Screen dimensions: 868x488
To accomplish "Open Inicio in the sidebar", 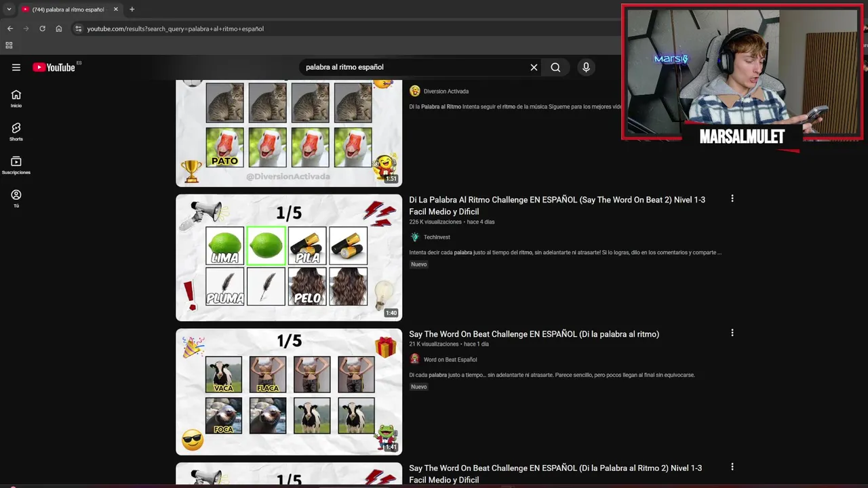I will click(x=16, y=98).
